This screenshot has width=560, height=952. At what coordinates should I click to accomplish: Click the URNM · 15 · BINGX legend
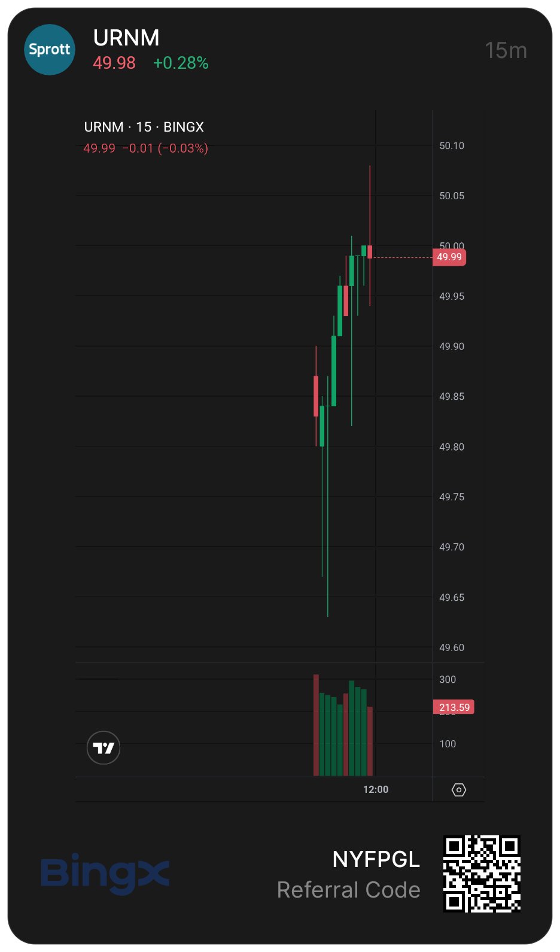point(144,127)
